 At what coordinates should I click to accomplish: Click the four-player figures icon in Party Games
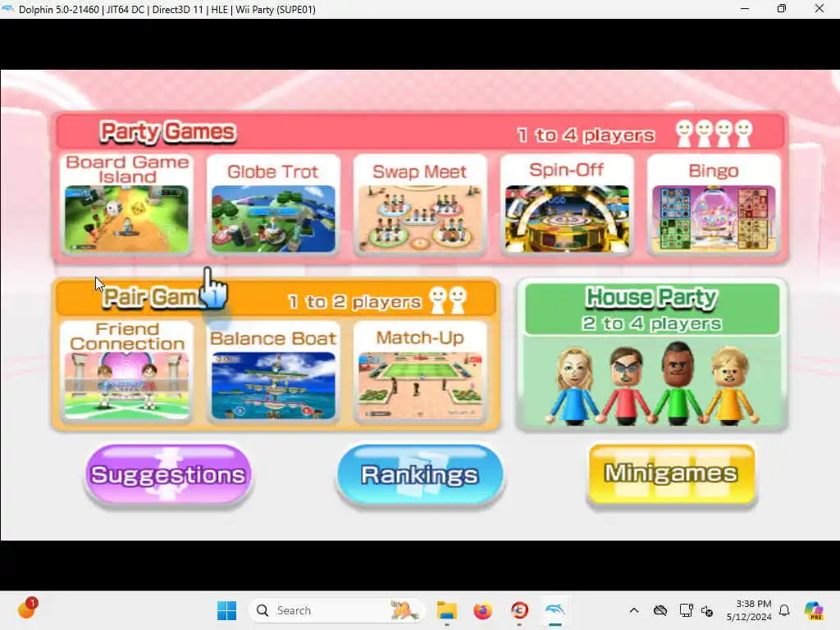(714, 134)
